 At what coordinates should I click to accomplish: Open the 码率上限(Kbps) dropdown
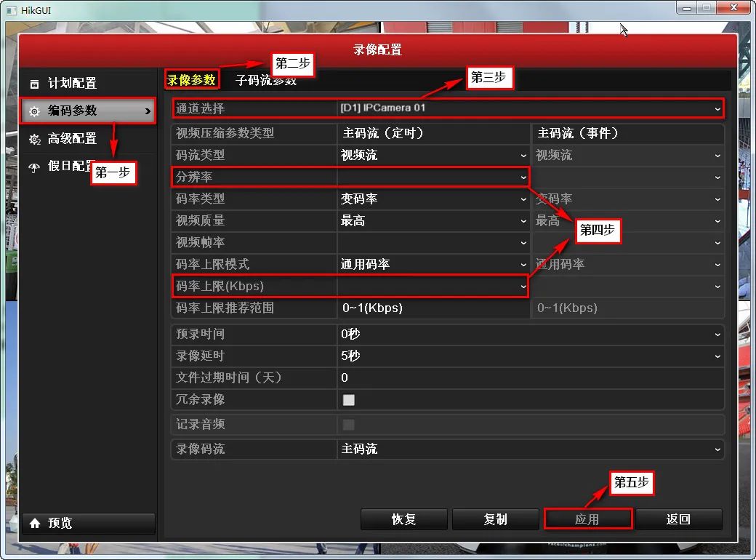point(433,287)
